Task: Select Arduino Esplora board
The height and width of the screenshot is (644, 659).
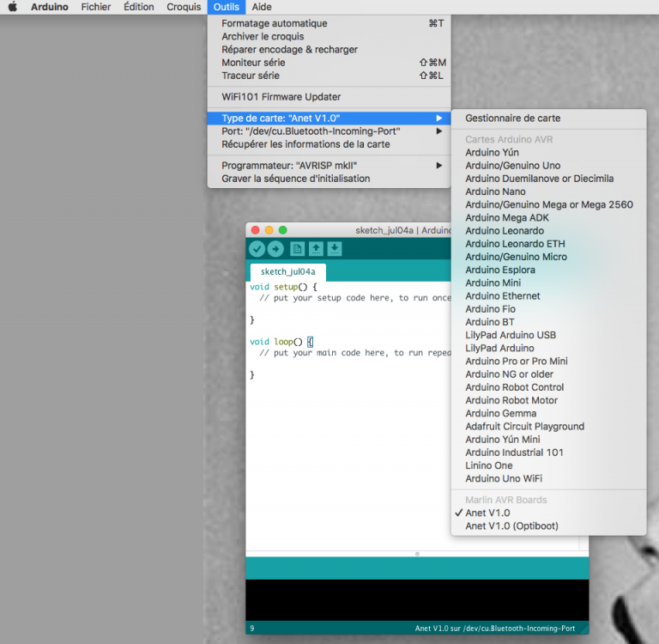Action: [548, 270]
